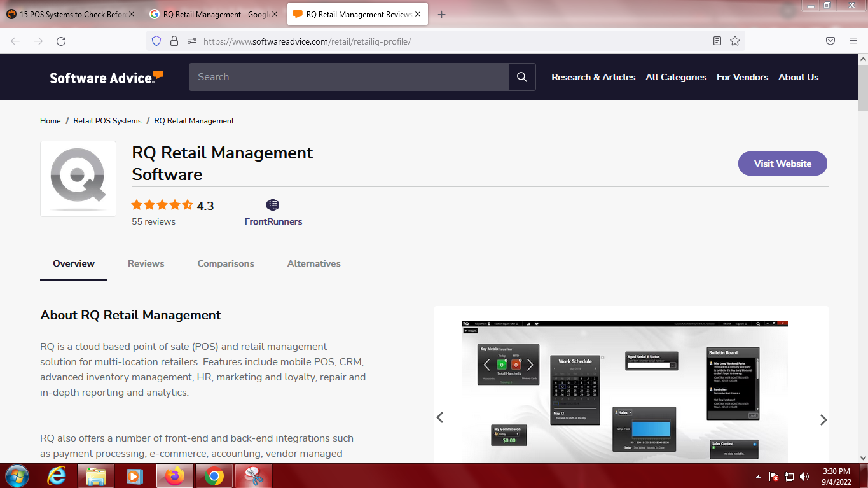
Task: Click the volume speaker tray icon
Action: point(804,477)
